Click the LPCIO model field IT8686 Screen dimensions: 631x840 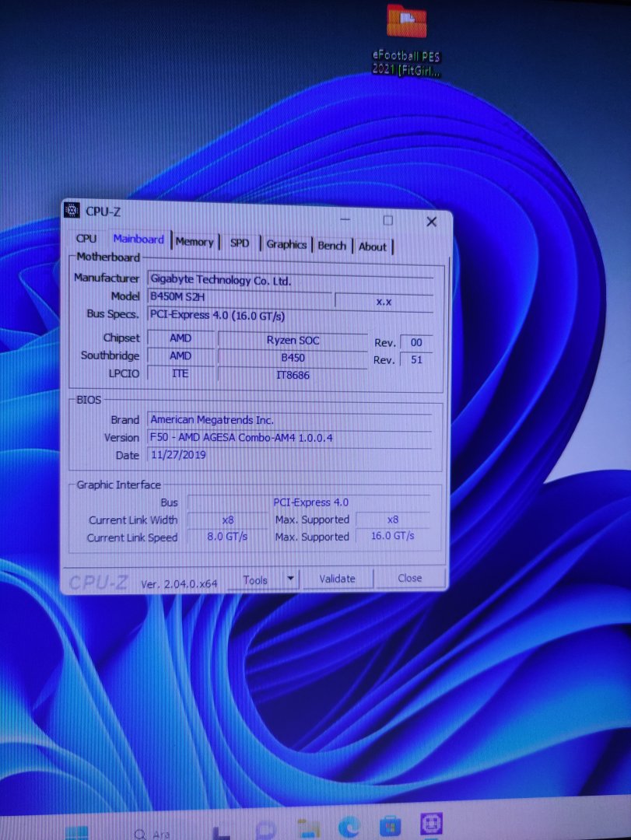click(x=293, y=375)
